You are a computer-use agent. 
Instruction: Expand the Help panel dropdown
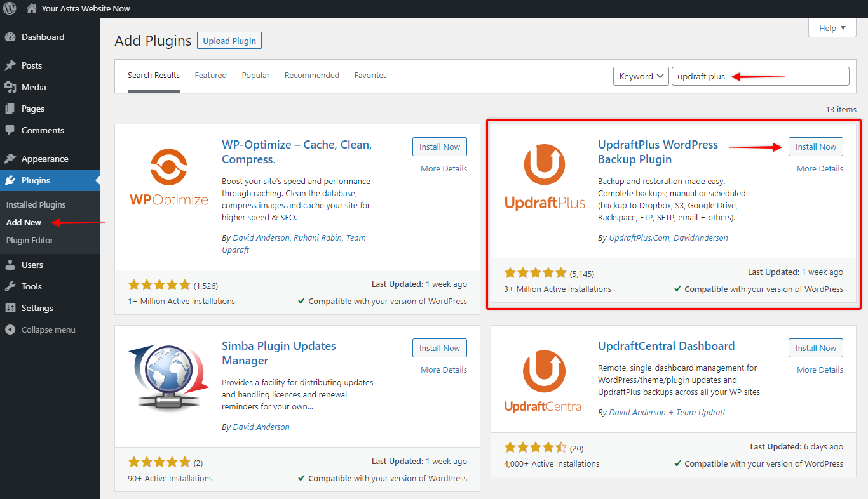pyautogui.click(x=832, y=28)
